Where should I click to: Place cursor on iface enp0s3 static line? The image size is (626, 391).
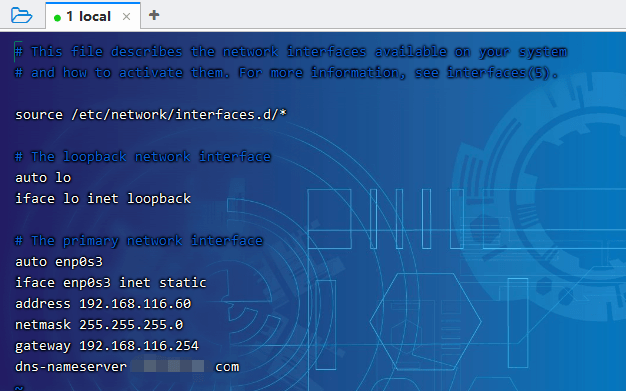coord(111,282)
